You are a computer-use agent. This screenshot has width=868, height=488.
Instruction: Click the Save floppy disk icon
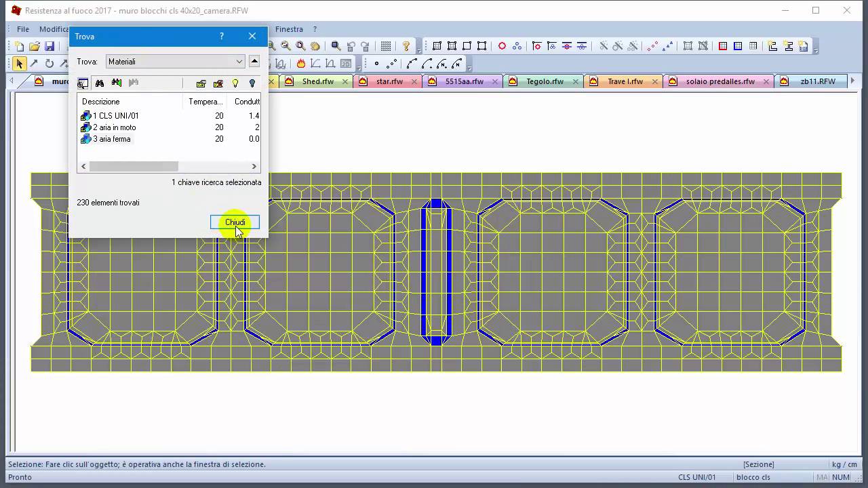[x=50, y=46]
